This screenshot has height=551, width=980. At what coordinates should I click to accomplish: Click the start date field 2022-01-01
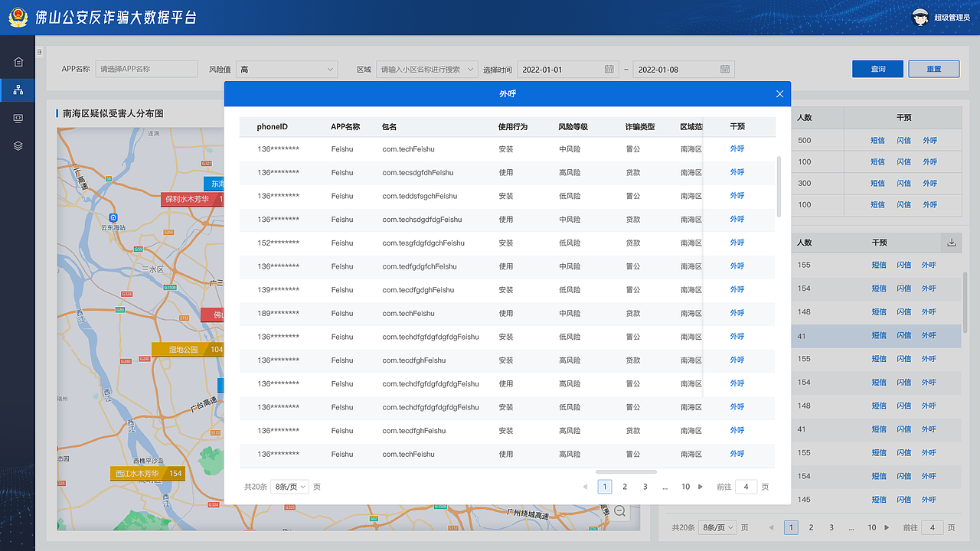coord(568,69)
